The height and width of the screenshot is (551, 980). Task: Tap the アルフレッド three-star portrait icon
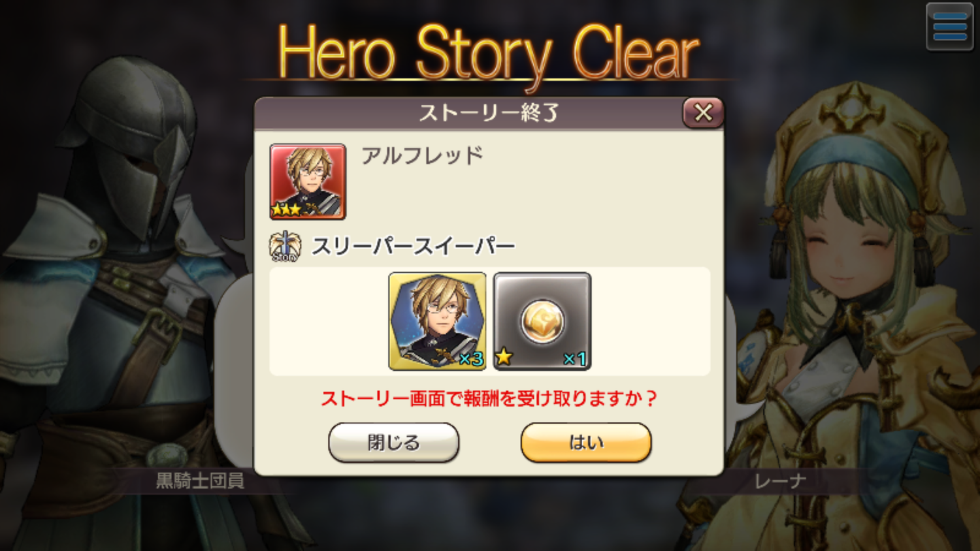click(x=308, y=181)
